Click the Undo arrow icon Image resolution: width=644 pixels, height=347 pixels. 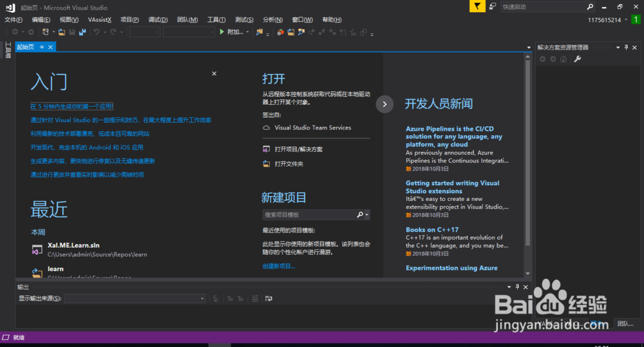click(97, 32)
